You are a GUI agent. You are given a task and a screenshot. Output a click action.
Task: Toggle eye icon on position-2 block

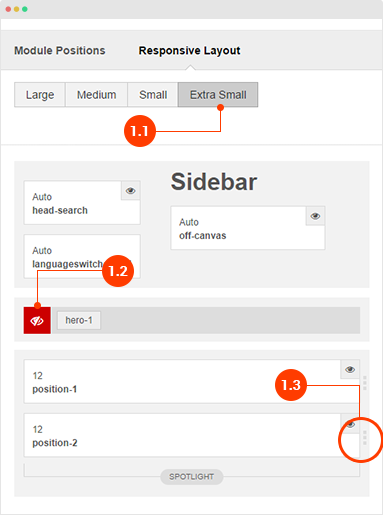point(350,424)
